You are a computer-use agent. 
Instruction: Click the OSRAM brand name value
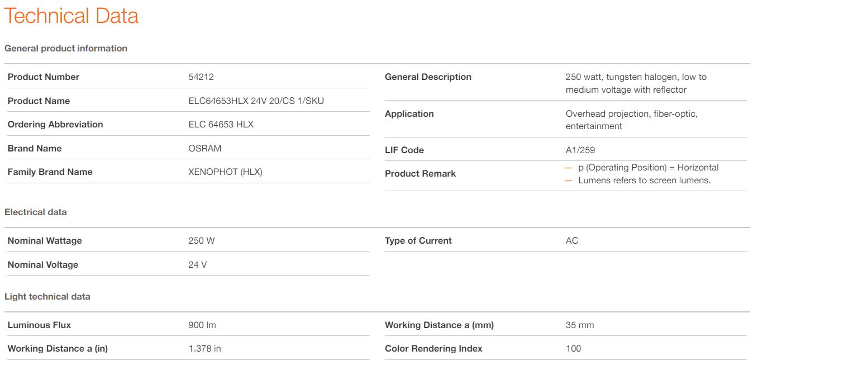pyautogui.click(x=205, y=148)
